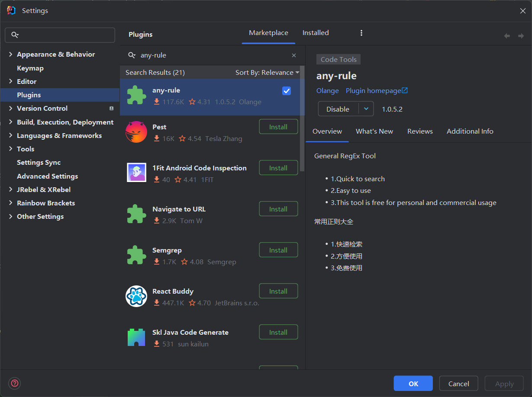The image size is (532, 397).
Task: Open help with the question mark icon
Action: 15,383
